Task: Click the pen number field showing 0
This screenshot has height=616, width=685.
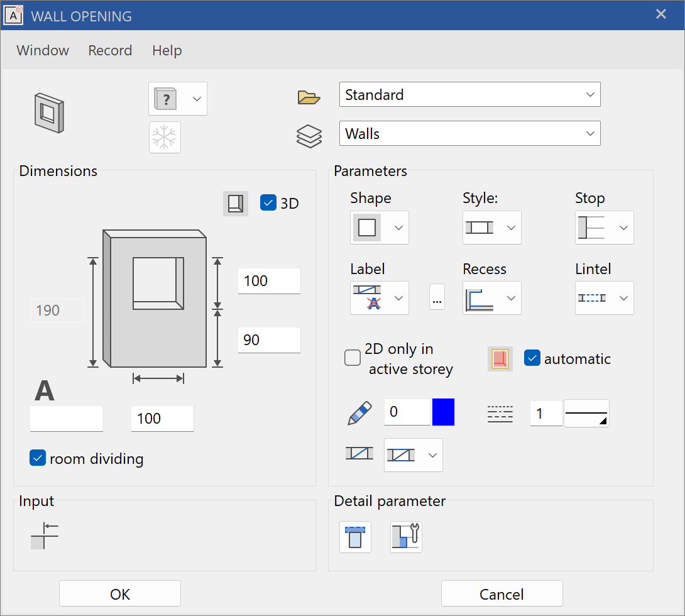Action: click(x=408, y=412)
